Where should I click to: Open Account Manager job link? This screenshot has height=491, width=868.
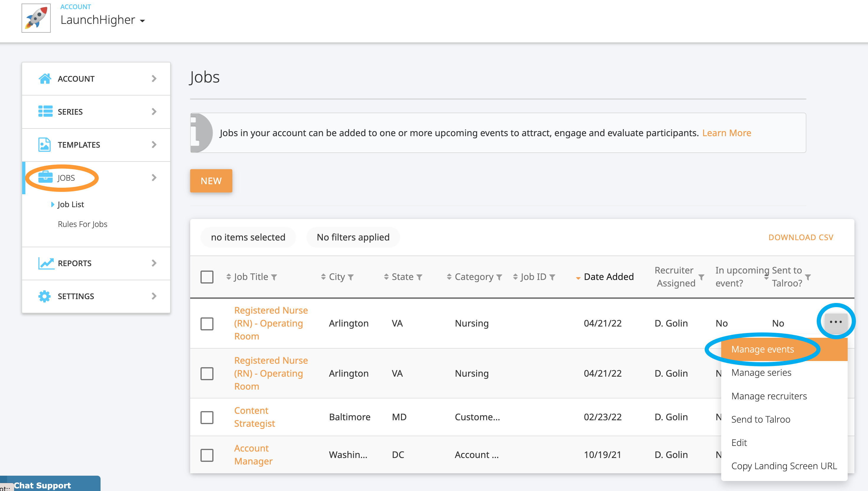click(x=253, y=455)
